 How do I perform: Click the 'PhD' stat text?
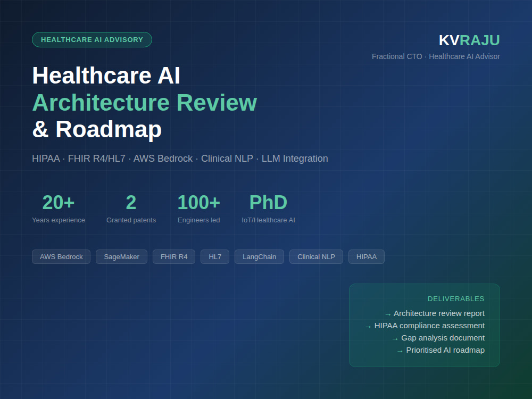268,203
